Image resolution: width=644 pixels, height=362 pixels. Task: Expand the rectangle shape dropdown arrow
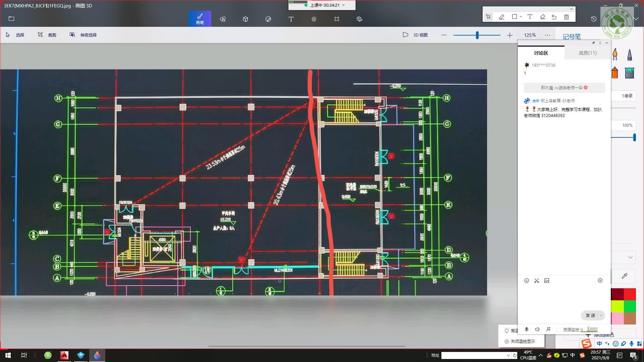pyautogui.click(x=521, y=17)
